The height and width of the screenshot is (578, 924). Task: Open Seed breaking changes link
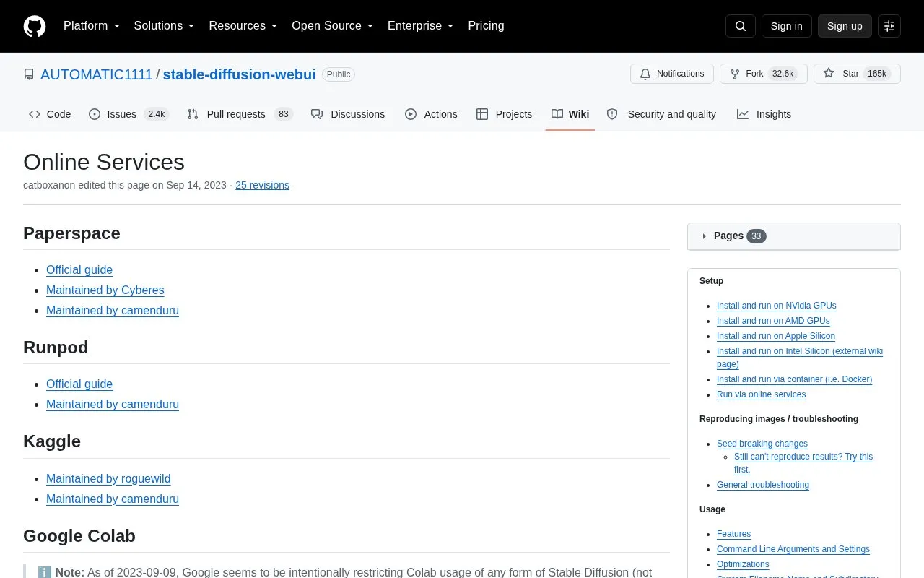[762, 444]
